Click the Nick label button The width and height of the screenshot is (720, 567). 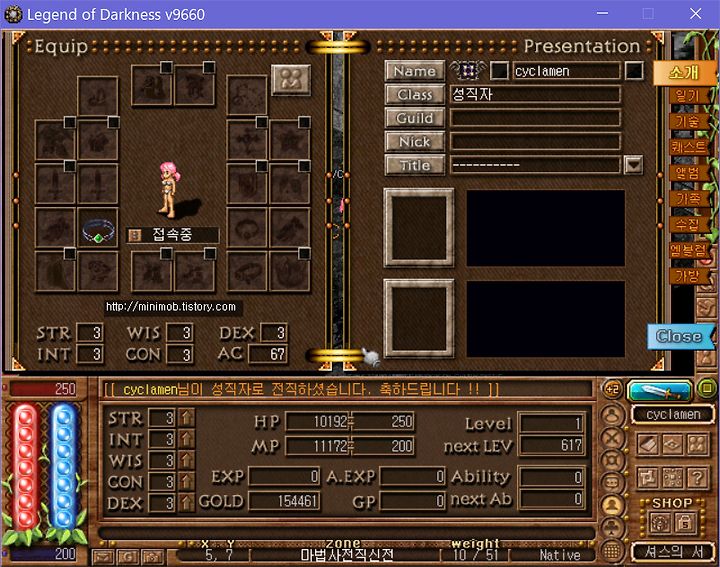415,141
